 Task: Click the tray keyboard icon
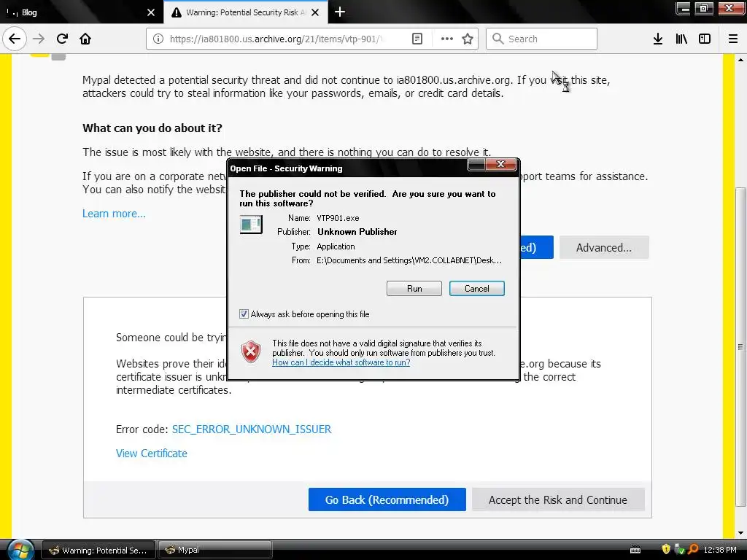click(x=635, y=550)
